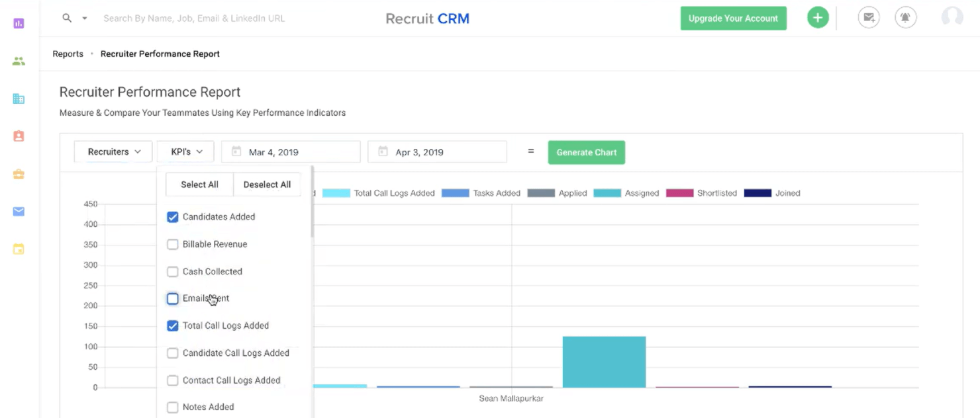Go to the Reports breadcrumb link
The image size is (980, 418).
tap(68, 54)
